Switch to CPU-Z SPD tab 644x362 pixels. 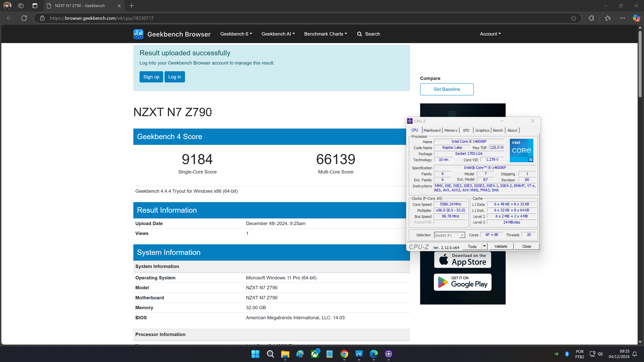click(466, 130)
